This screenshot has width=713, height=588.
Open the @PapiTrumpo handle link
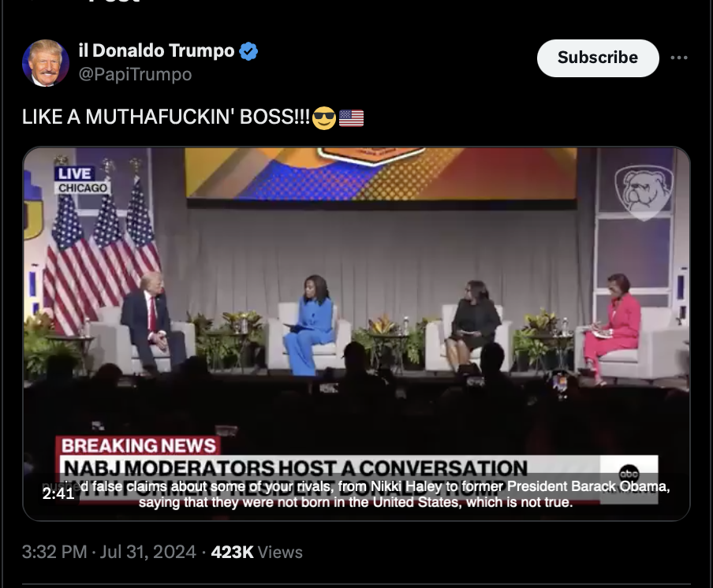pyautogui.click(x=135, y=74)
